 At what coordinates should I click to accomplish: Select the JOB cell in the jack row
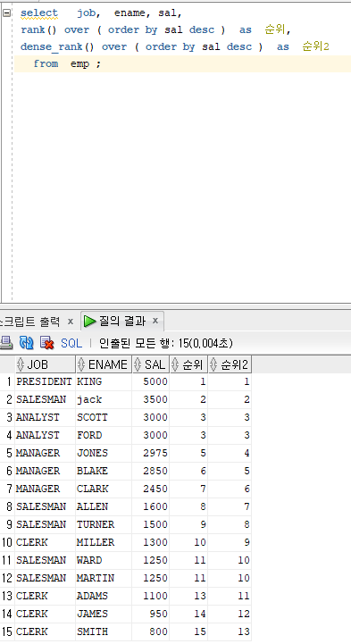click(x=46, y=399)
